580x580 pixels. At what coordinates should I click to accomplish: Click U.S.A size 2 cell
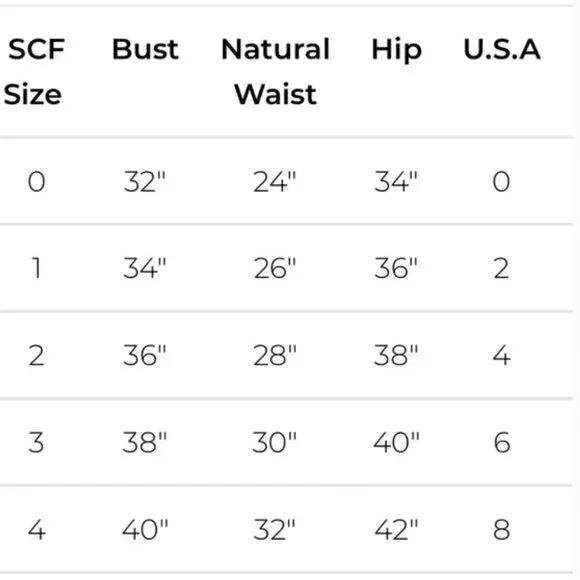(501, 268)
